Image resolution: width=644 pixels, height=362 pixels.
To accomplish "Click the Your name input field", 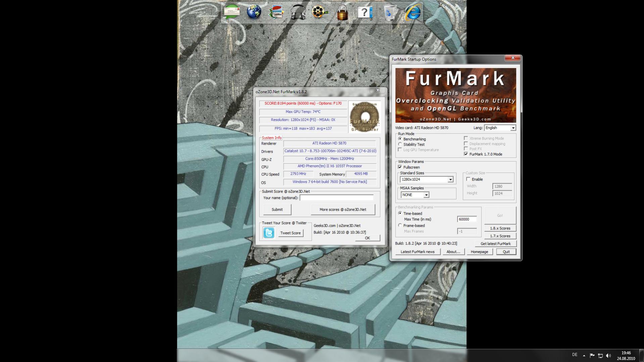I will point(337,198).
